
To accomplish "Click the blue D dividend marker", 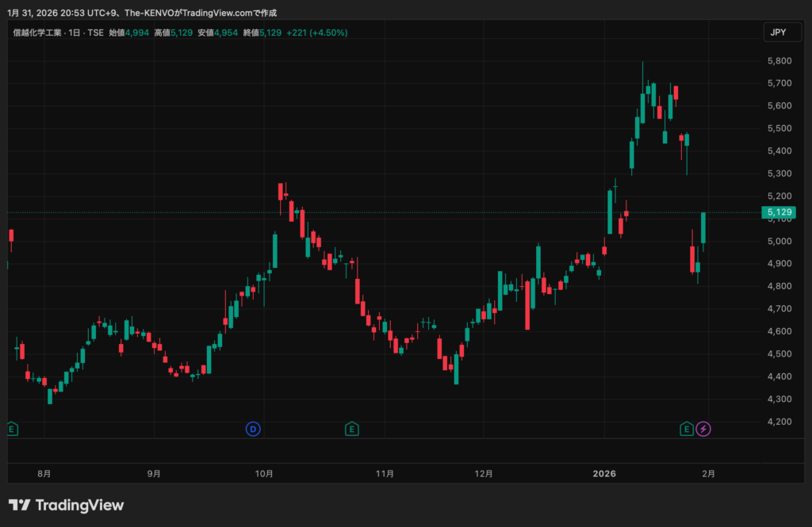I will [x=253, y=429].
